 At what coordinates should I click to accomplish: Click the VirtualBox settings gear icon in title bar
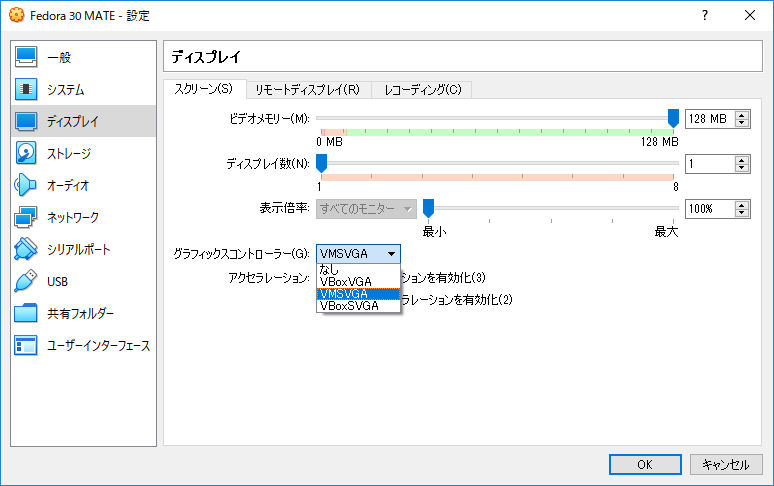[16, 15]
